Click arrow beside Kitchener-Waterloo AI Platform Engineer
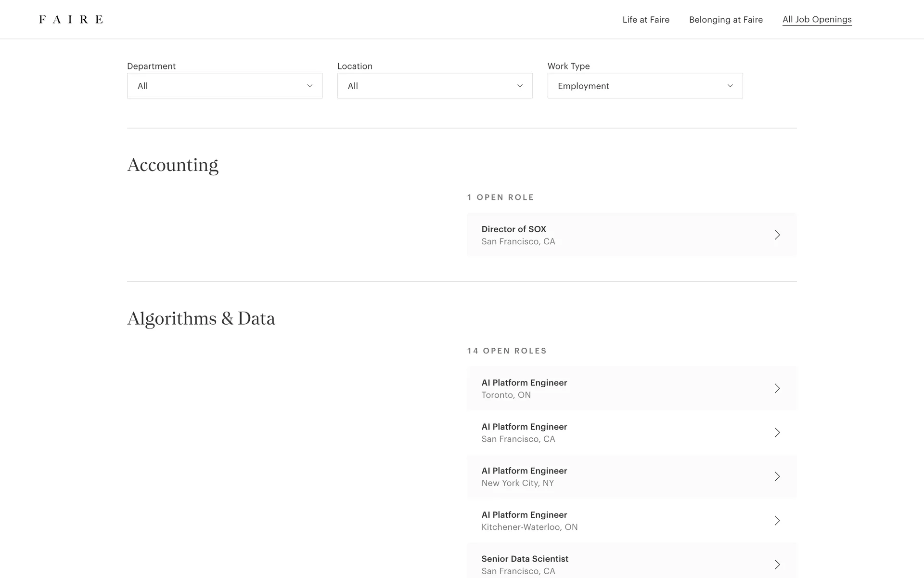 (777, 521)
